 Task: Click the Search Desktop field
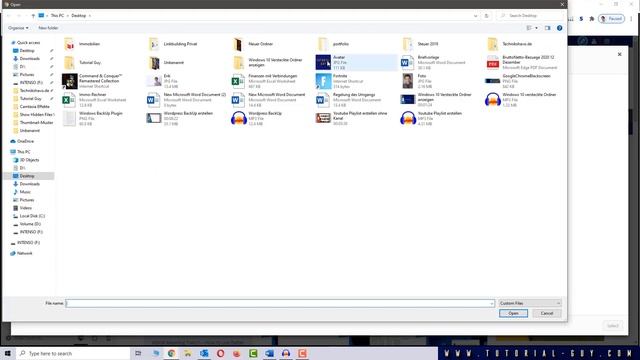pos(529,16)
